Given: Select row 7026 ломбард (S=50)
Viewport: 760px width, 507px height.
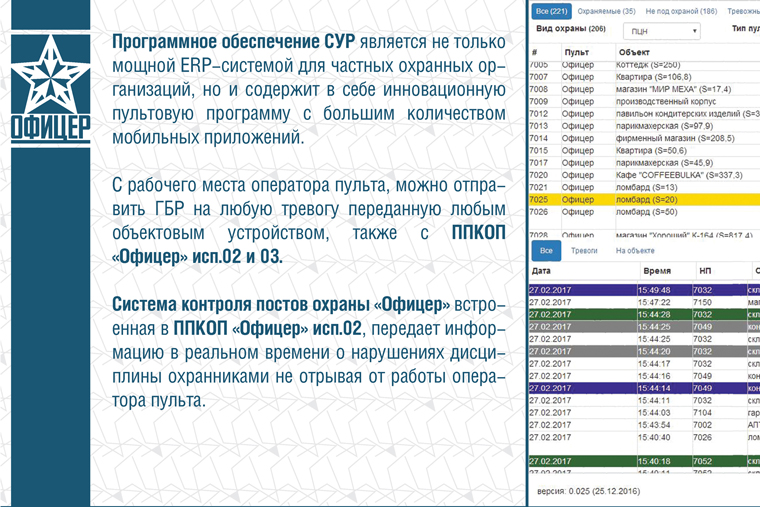Looking at the screenshot, I should pyautogui.click(x=644, y=212).
